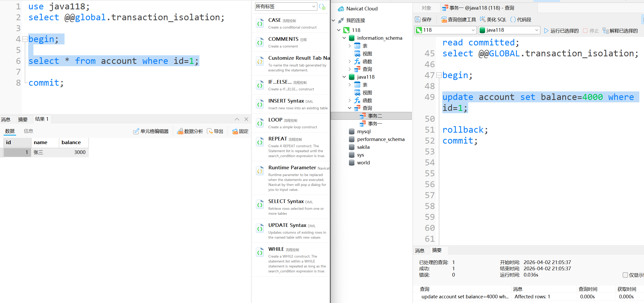Toggle the Stop (停止) checkbox
The image size is (644, 303).
(585, 31)
